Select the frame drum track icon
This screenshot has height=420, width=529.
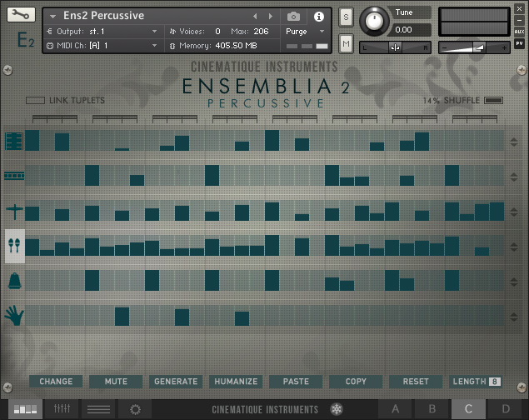coord(14,141)
